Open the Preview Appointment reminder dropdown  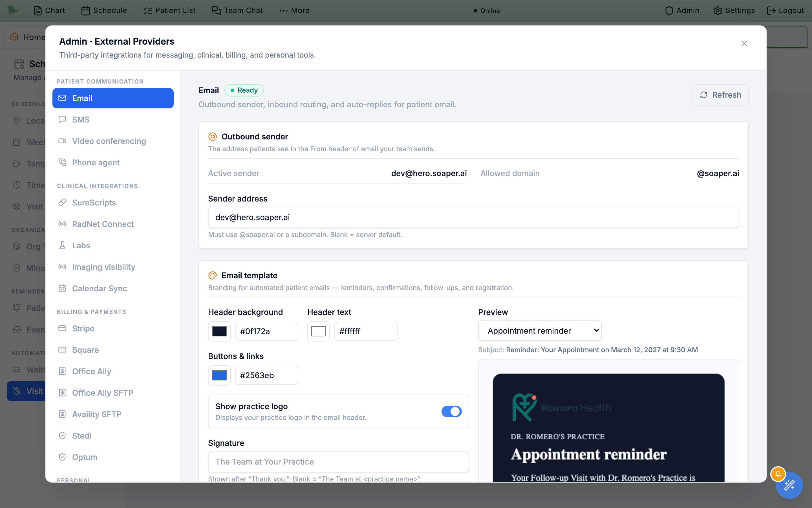pyautogui.click(x=540, y=330)
